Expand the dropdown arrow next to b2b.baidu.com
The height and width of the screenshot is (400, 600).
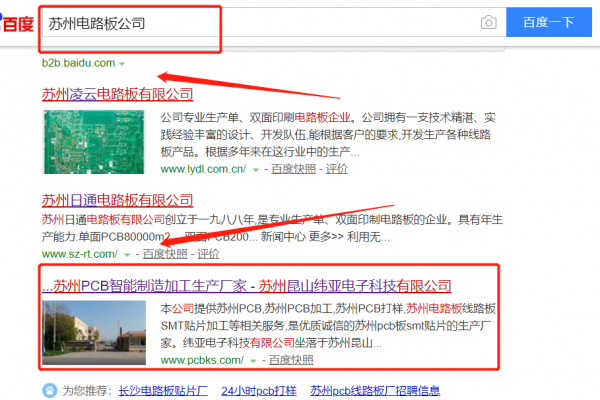(122, 62)
